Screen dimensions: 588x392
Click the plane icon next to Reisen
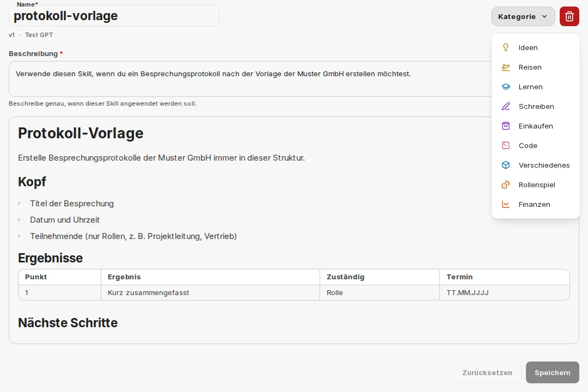[x=505, y=67]
